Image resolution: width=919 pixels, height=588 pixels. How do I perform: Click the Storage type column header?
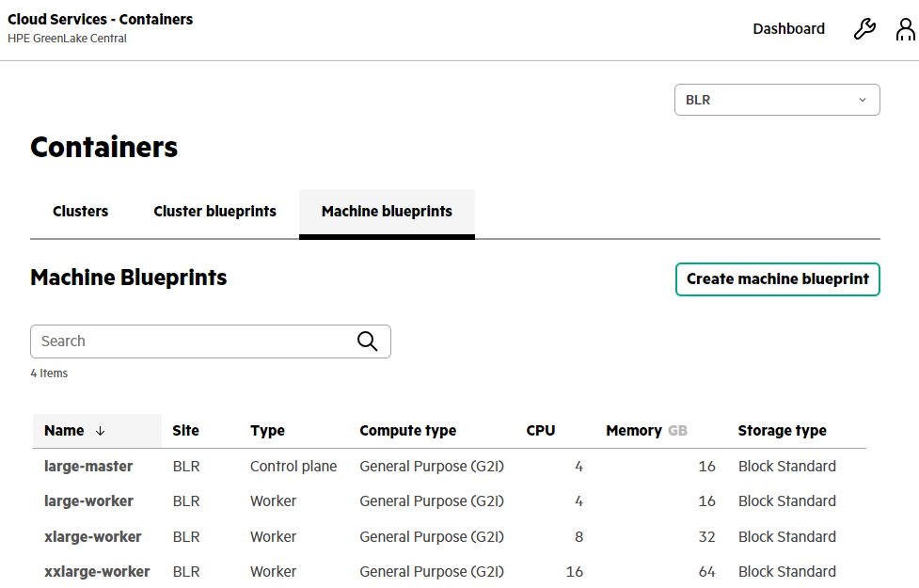pyautogui.click(x=782, y=431)
